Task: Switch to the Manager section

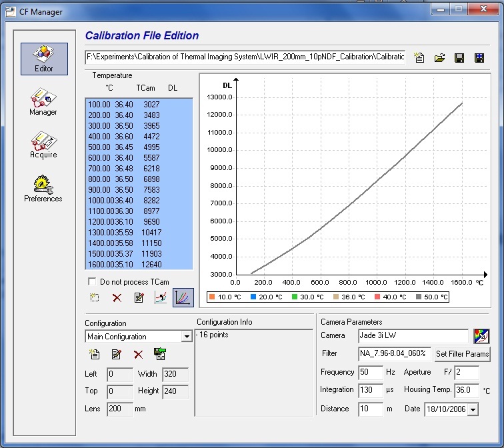Action: (x=43, y=102)
